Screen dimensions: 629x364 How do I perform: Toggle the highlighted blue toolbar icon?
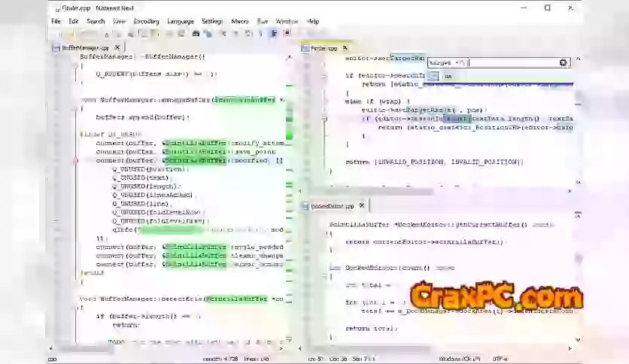tap(274, 33)
